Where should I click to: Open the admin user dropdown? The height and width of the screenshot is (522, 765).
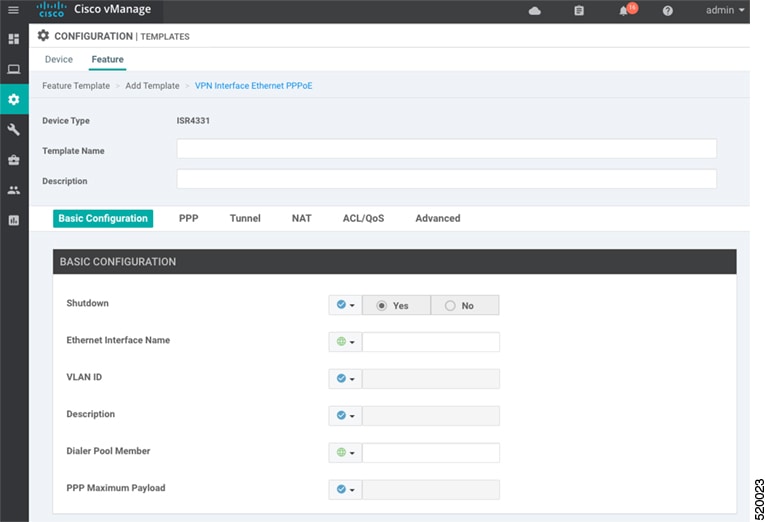pyautogui.click(x=725, y=10)
